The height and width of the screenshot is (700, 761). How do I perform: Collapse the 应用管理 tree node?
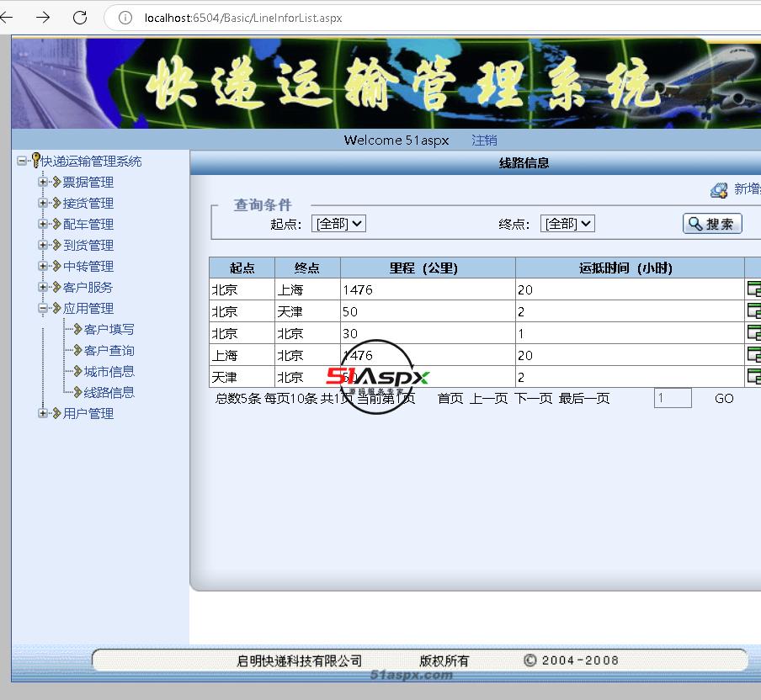44,308
